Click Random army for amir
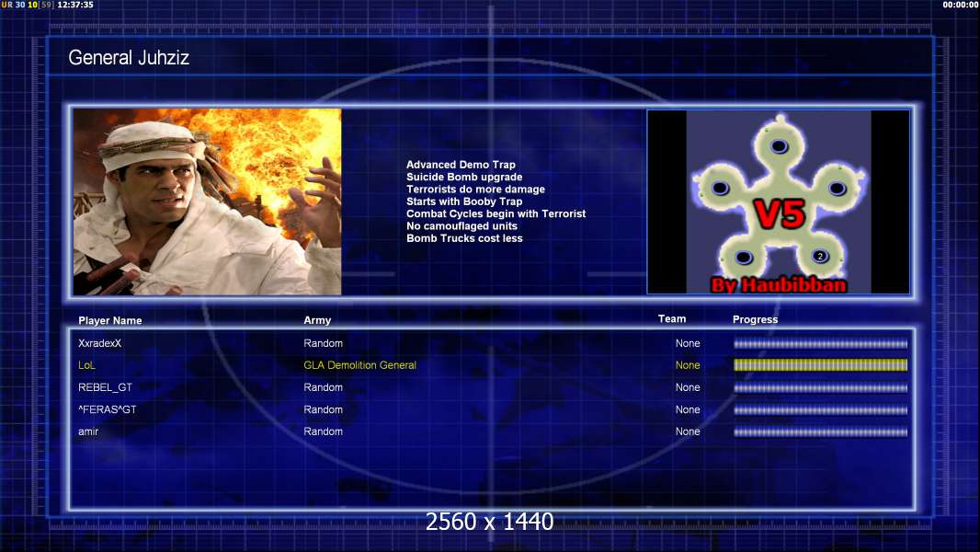This screenshot has width=980, height=552. tap(323, 431)
